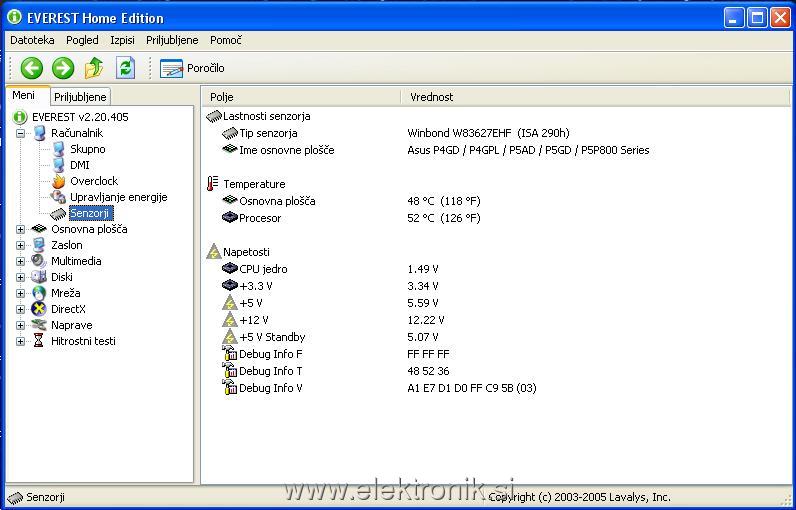Click the Diski drive icon
This screenshot has width=796, height=510.
(39, 277)
